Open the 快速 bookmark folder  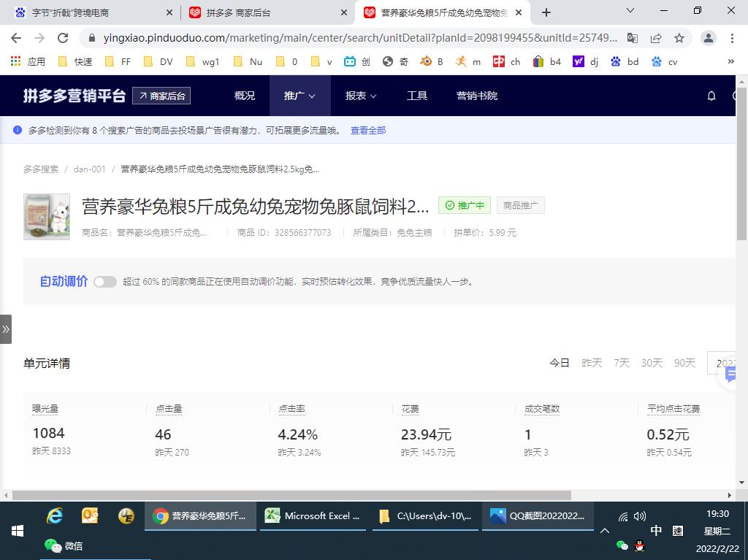tap(75, 61)
